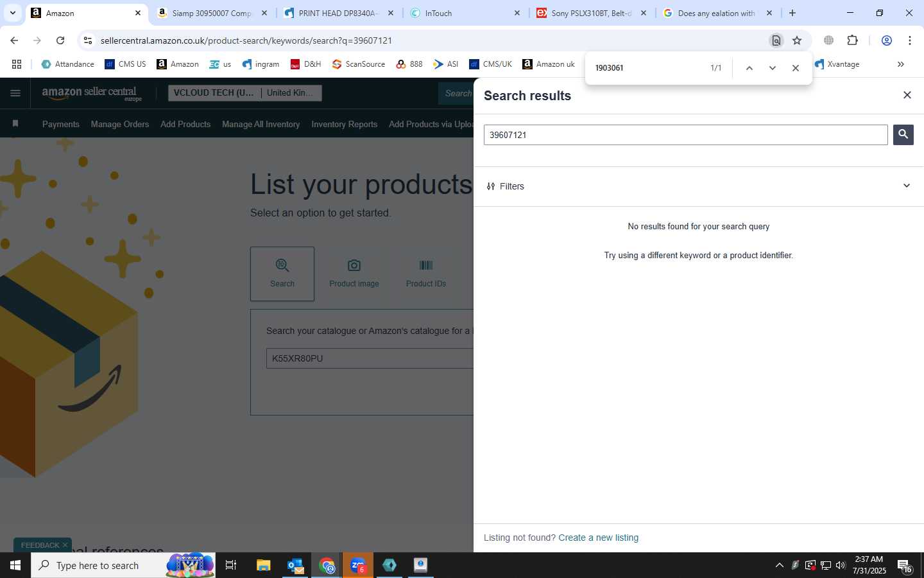Open the ScanSource bookmark
The width and height of the screenshot is (924, 578).
(x=359, y=64)
